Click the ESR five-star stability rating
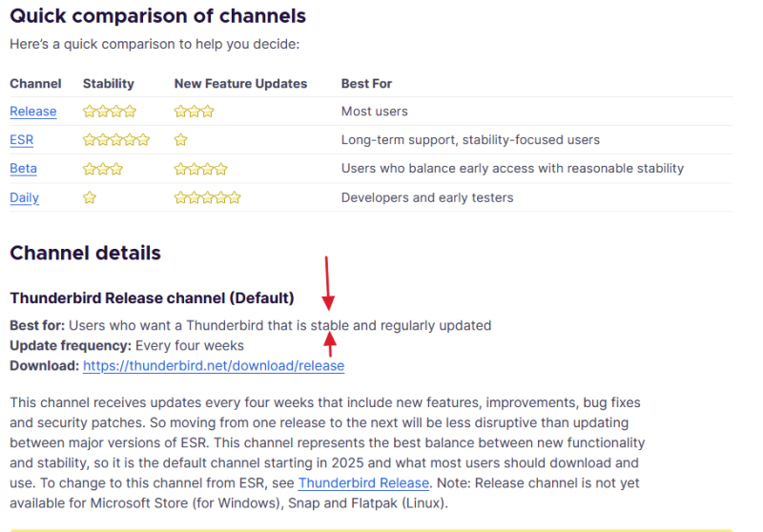The image size is (763, 532). click(x=116, y=140)
